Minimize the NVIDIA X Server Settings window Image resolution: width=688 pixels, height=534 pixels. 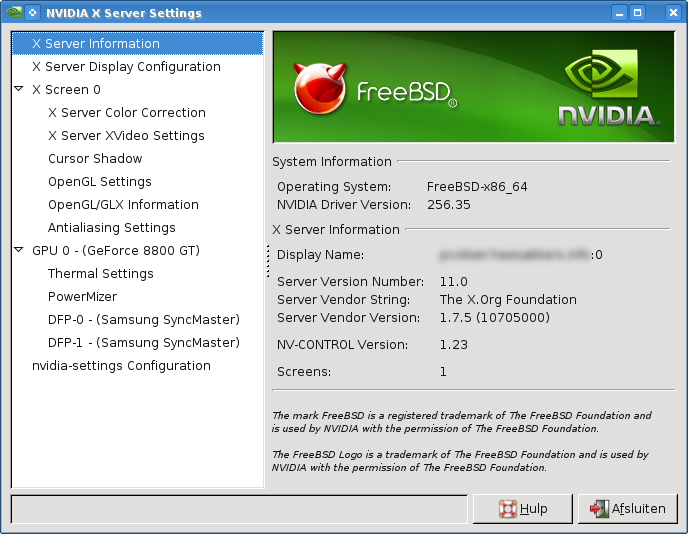620,13
